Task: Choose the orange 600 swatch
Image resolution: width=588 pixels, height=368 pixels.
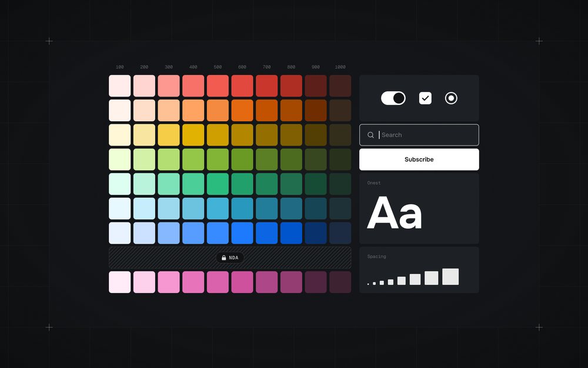Action: (242, 111)
